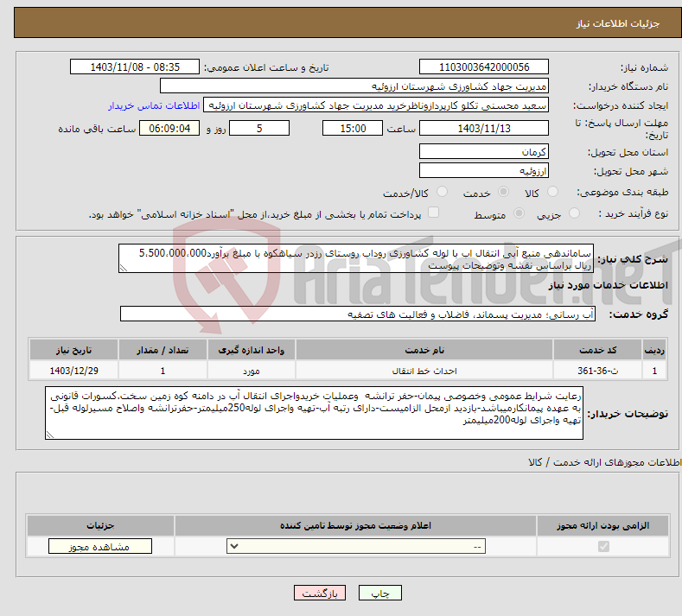The height and width of the screenshot is (616, 682).
Task: Select the متوسط purchase type radio
Action: click(519, 213)
